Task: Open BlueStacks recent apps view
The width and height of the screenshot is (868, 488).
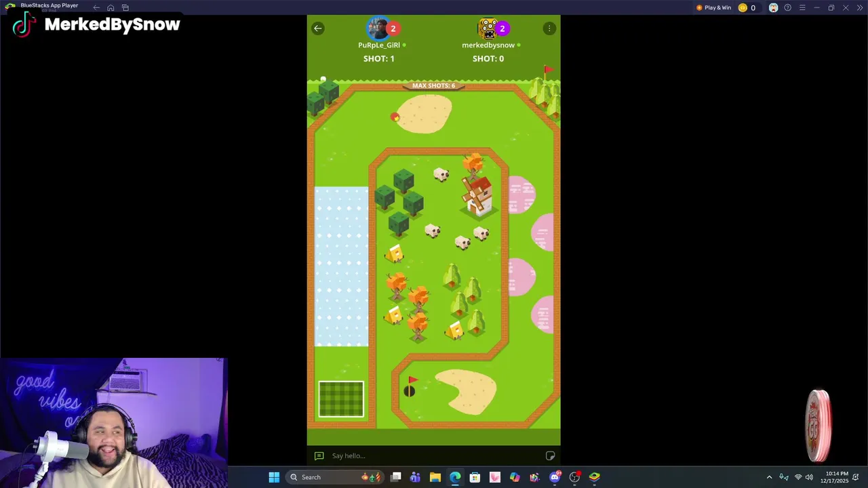Action: pos(125,7)
